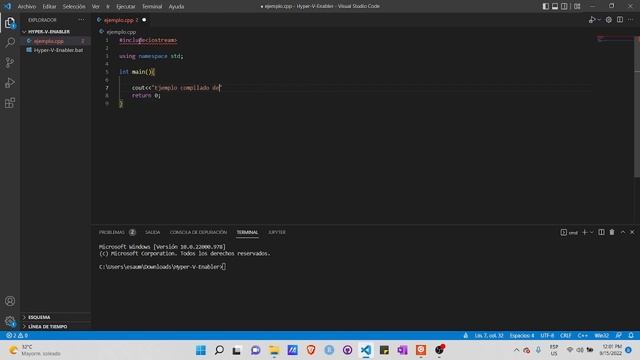Close ejemplo.cpp tab via unsaved dot
Viewport: 640px width, 360px height.
coord(144,20)
